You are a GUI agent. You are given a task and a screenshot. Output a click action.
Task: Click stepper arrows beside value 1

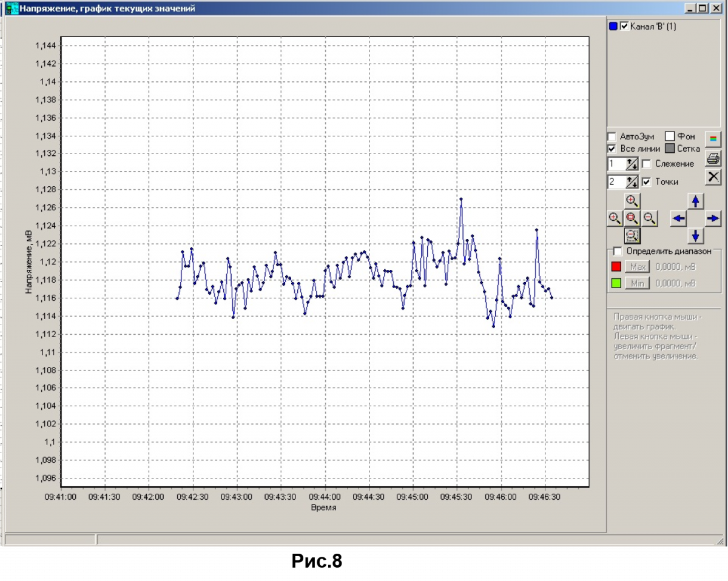pyautogui.click(x=632, y=164)
